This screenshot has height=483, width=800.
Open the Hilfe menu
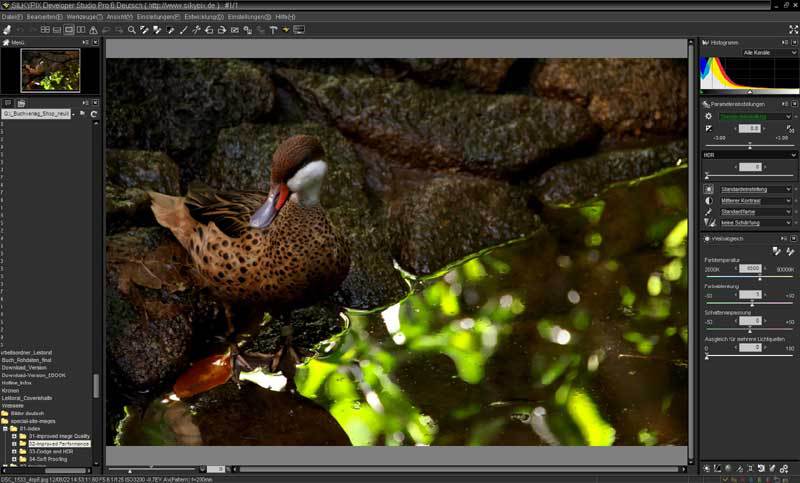285,17
